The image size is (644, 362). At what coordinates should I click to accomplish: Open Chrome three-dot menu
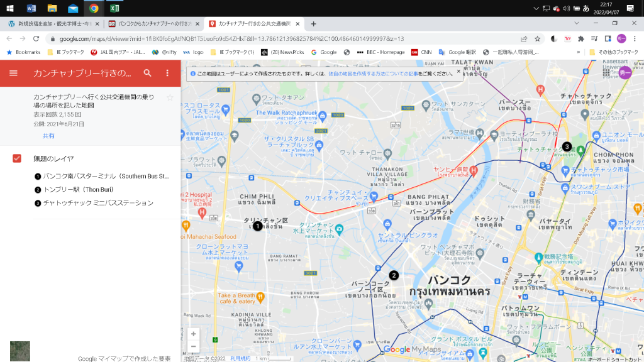(635, 38)
